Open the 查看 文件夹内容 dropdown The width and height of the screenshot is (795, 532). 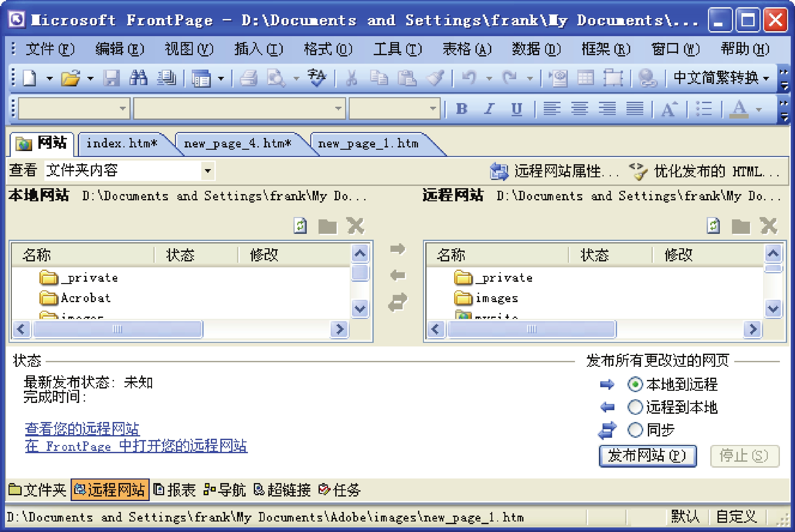pyautogui.click(x=208, y=170)
